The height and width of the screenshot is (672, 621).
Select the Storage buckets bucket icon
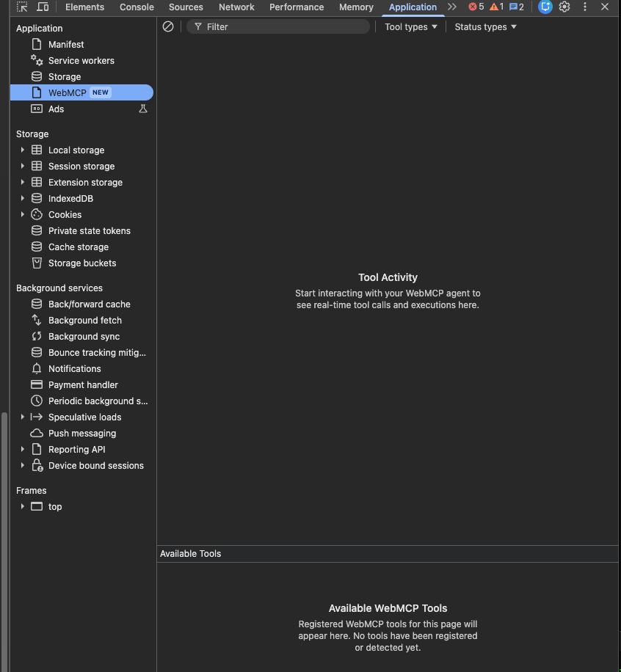coord(37,263)
